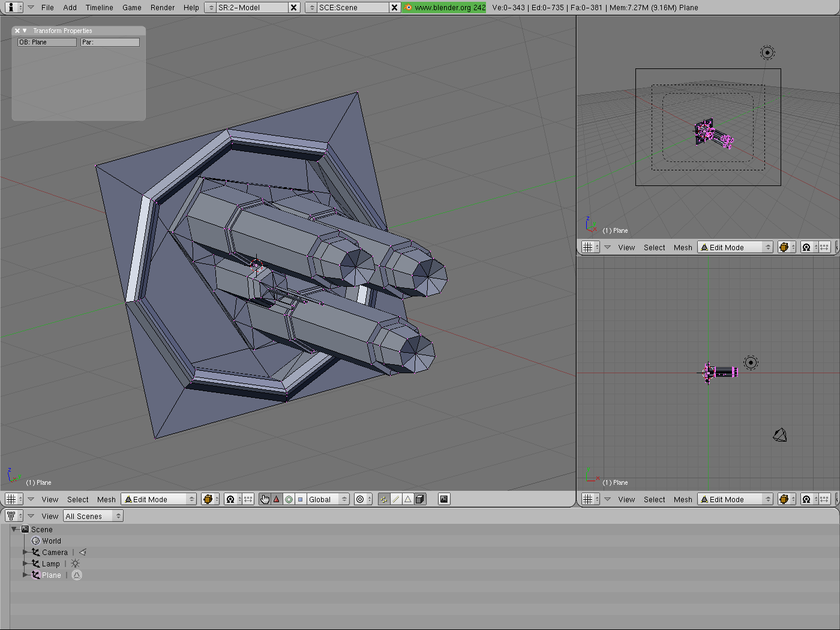The height and width of the screenshot is (630, 840).
Task: Enable vertex select mode
Action: 384,499
